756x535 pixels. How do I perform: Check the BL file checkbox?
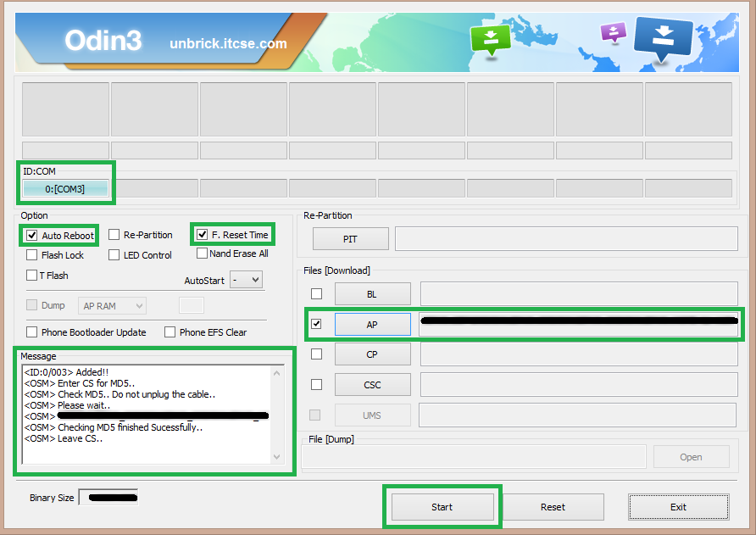pyautogui.click(x=316, y=294)
